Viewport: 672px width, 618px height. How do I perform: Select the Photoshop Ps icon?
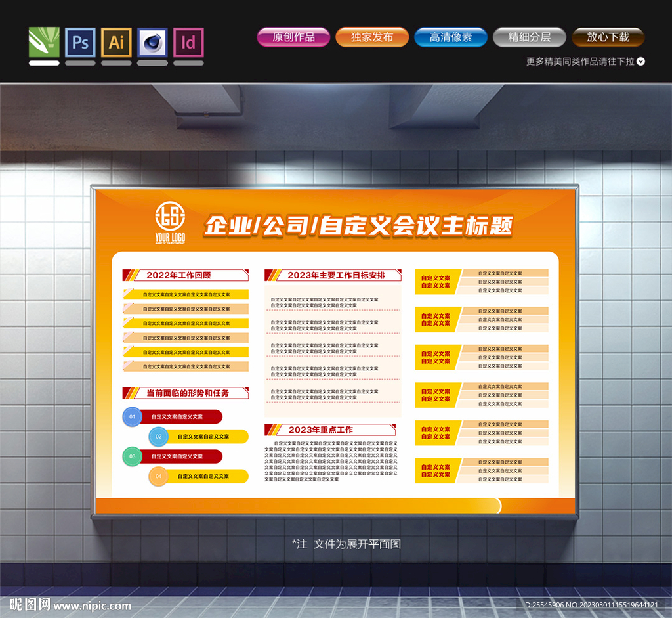tap(80, 43)
